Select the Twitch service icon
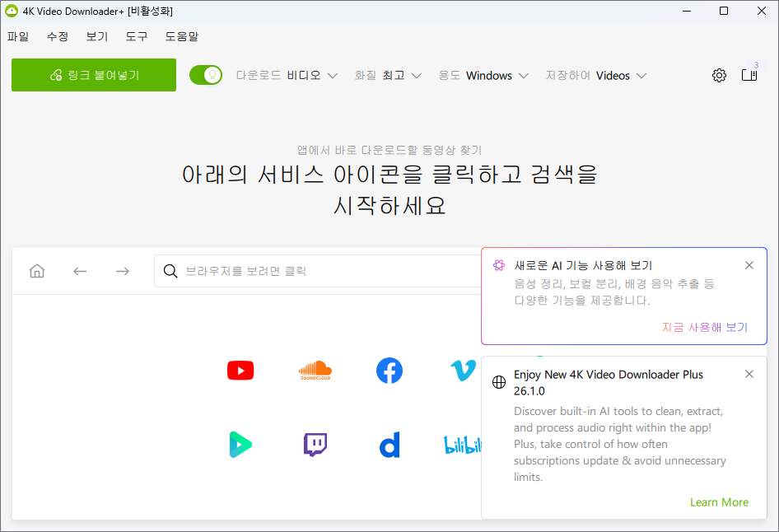779x532 pixels. (x=315, y=445)
